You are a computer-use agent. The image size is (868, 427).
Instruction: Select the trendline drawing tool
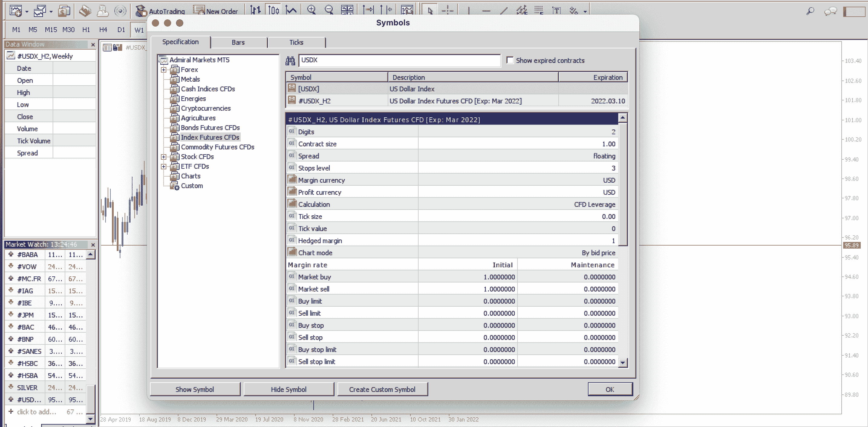[504, 11]
